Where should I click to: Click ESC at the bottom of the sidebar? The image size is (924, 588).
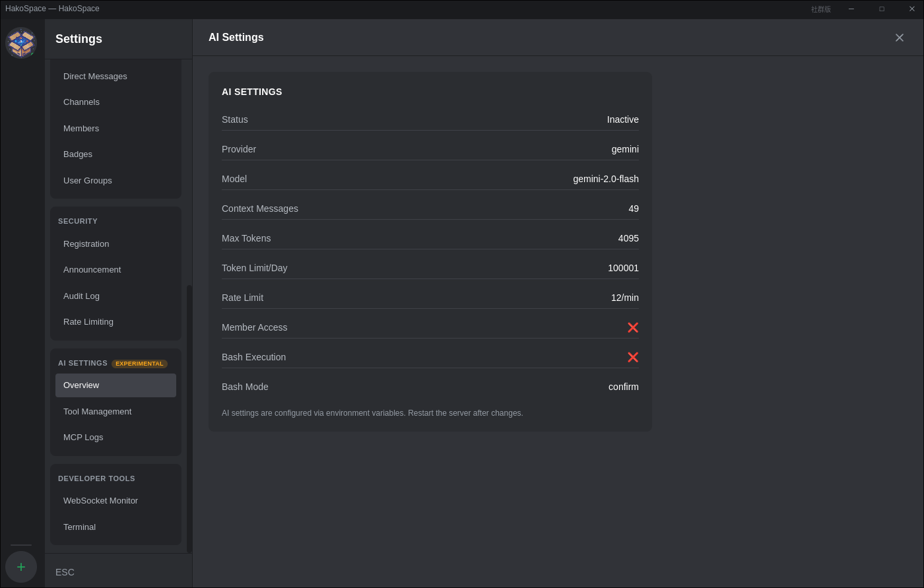pos(65,572)
